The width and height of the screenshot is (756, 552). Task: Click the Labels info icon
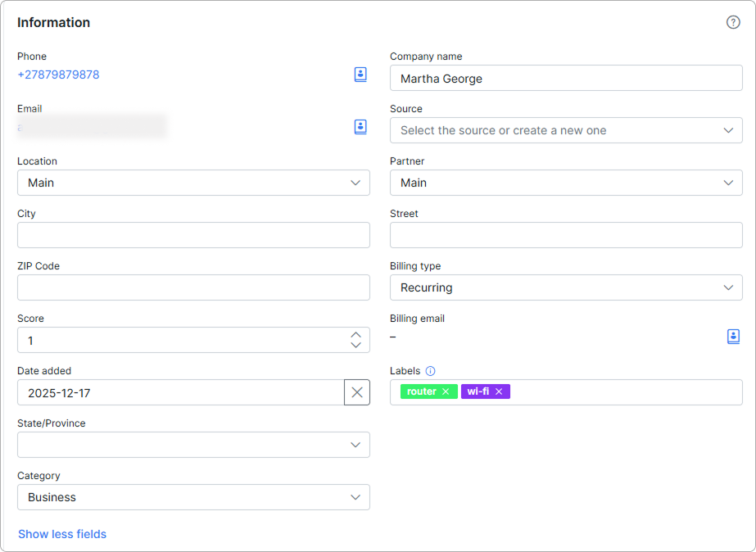tap(430, 371)
